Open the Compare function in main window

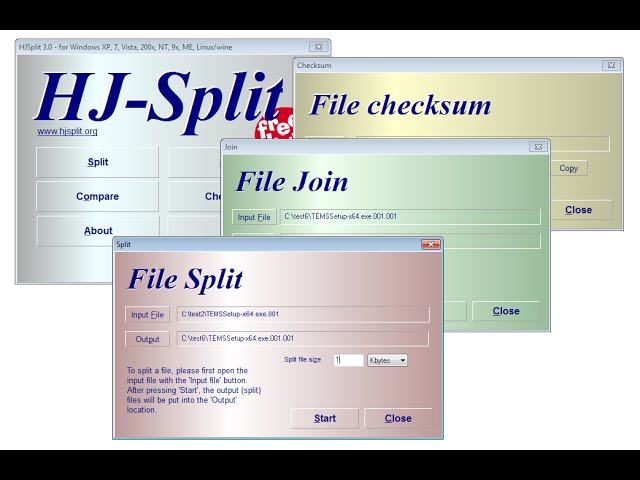97,196
